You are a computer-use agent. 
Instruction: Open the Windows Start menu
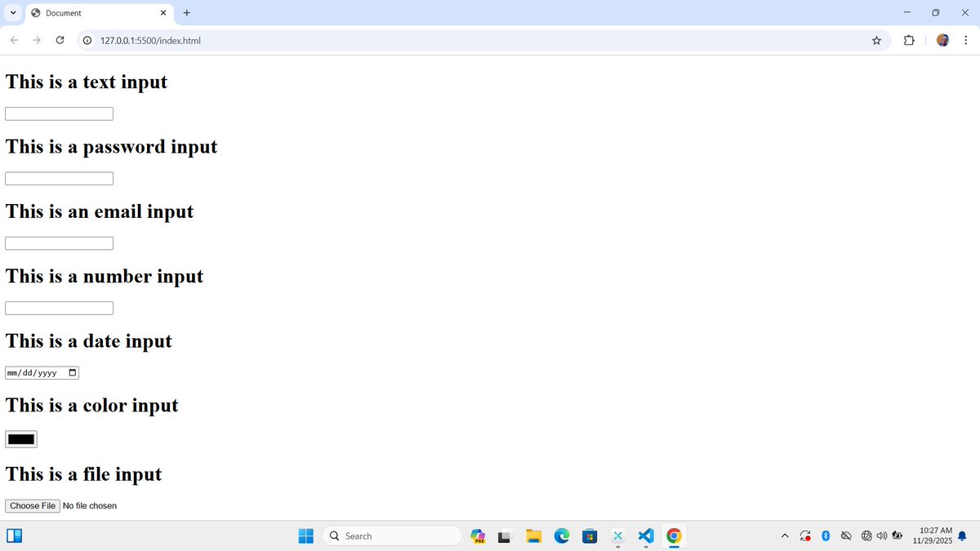[x=305, y=536]
